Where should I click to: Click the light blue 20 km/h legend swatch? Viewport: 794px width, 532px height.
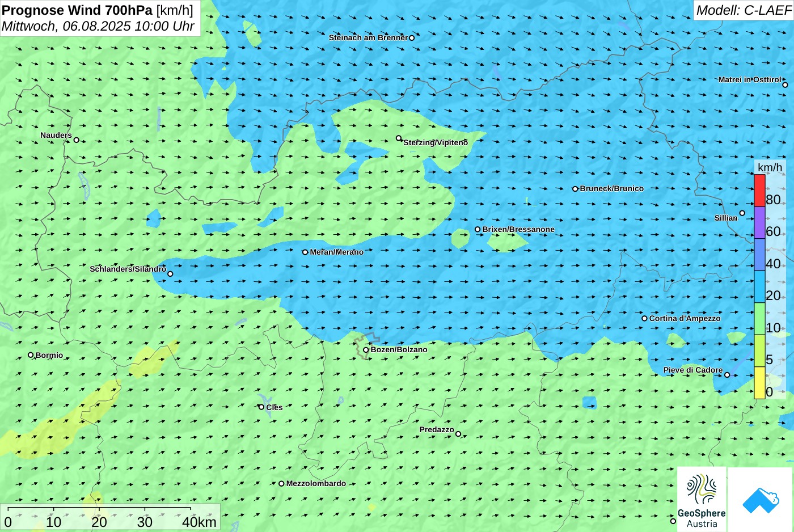coord(759,286)
